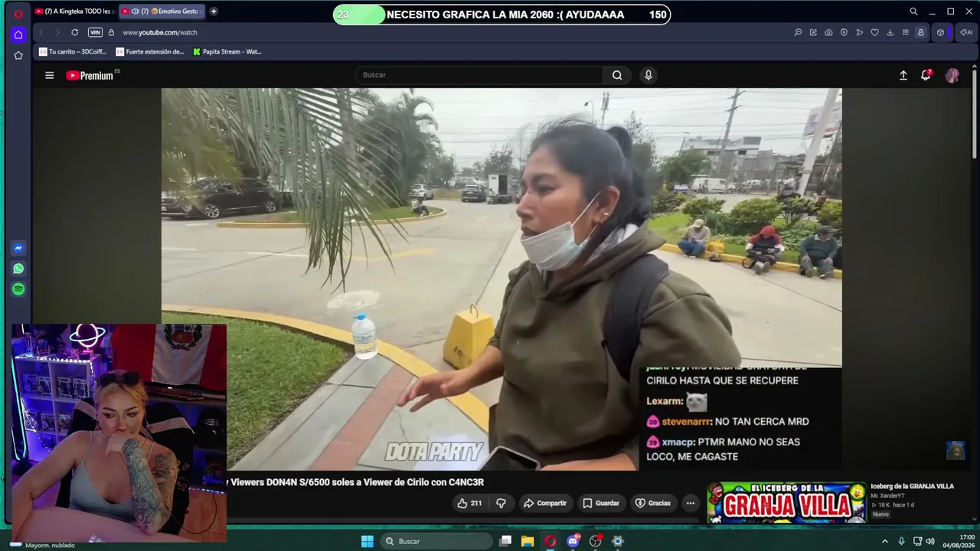Switch to the 'Emotivo Gesto' tab
The width and height of the screenshot is (980, 551).
tap(163, 11)
